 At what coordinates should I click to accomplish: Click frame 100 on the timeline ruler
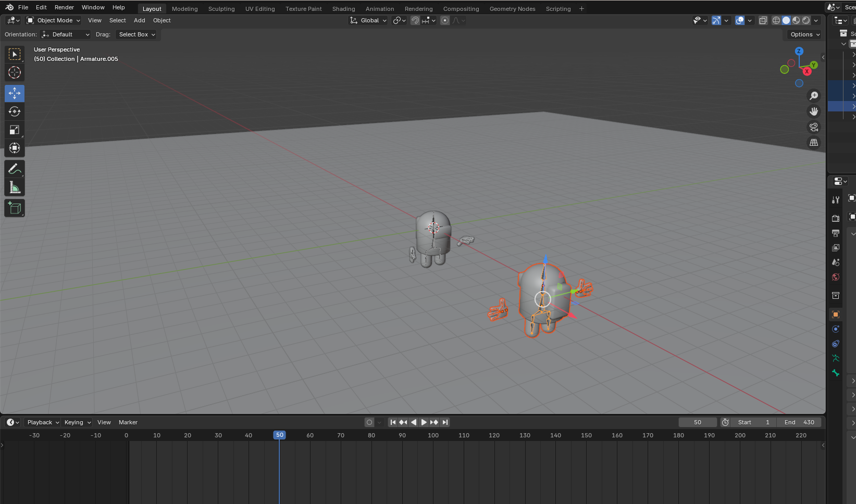[433, 435]
